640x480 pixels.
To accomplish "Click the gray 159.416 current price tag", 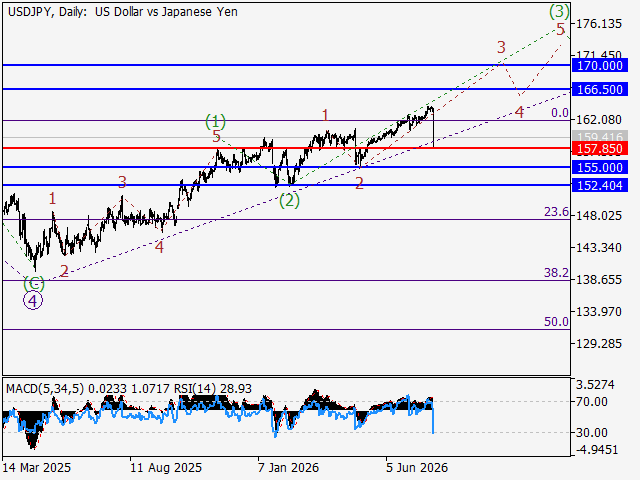I will 600,136.
